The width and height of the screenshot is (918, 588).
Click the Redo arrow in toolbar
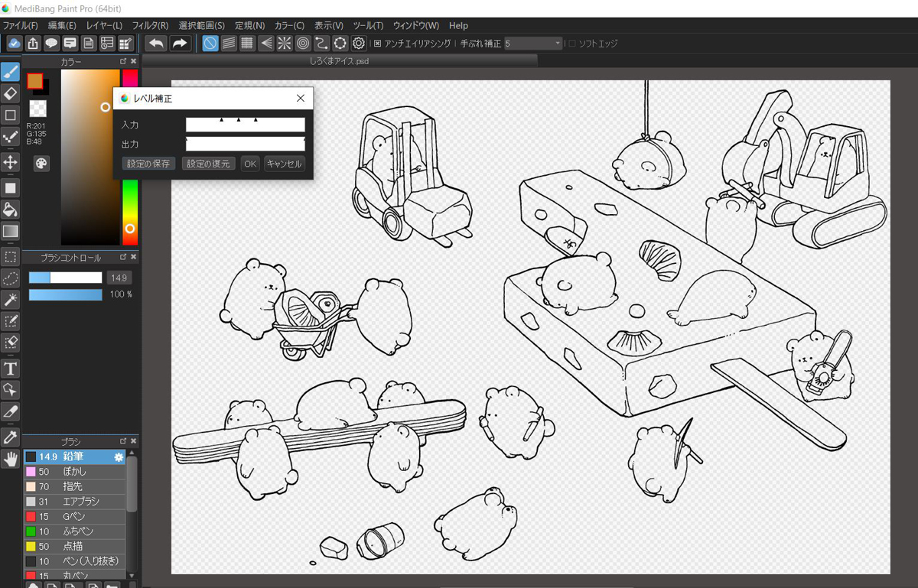click(x=180, y=44)
